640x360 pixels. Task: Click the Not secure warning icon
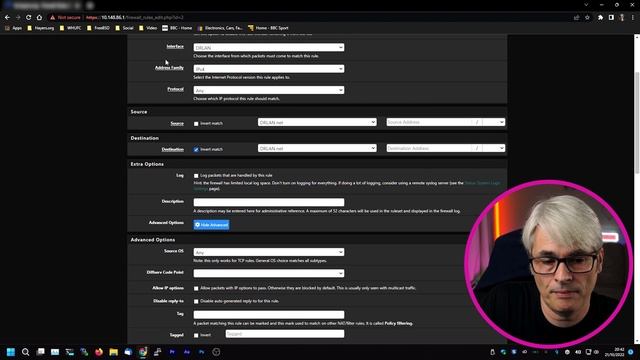click(53, 18)
